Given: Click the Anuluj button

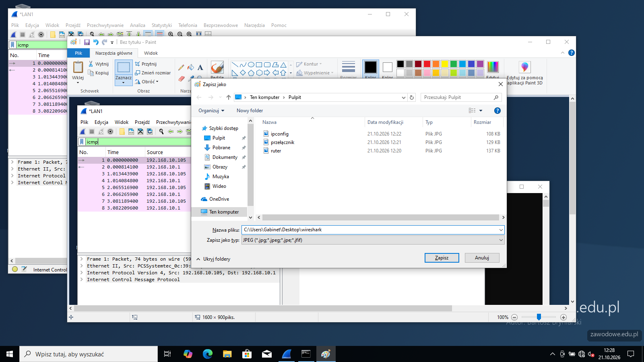Looking at the screenshot, I should click(x=482, y=258).
